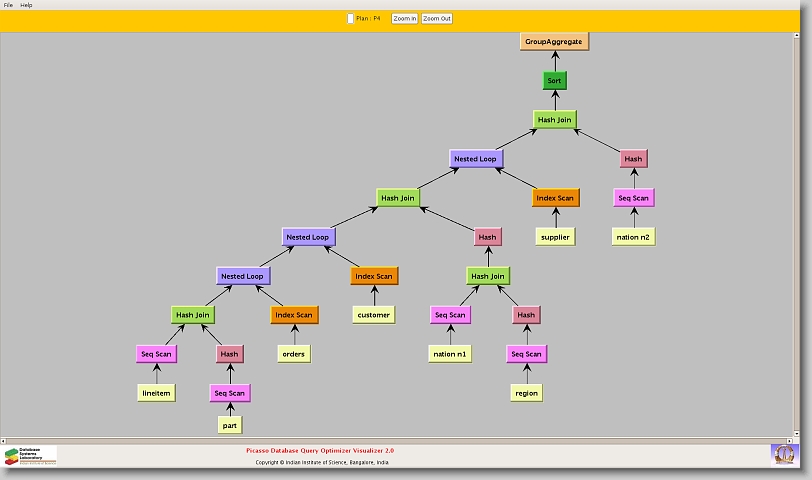Select the part table node
This screenshot has height=480, width=812.
230,425
